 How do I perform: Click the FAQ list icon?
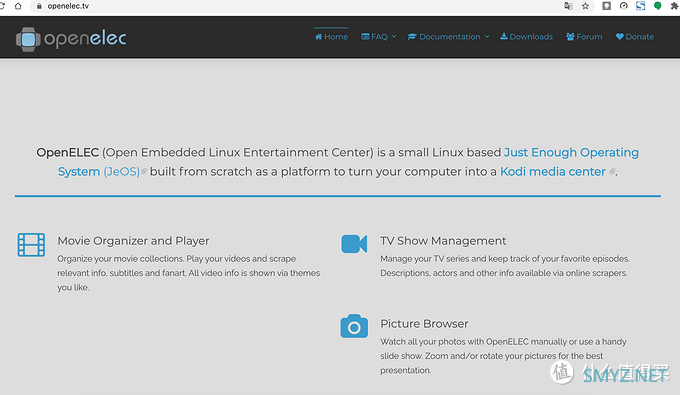(365, 36)
